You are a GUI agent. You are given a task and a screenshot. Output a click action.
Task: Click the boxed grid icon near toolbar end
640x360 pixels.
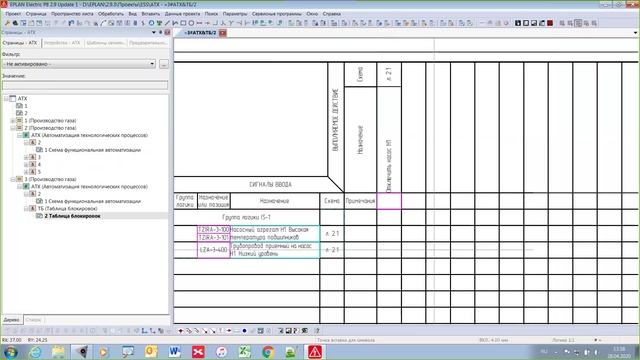pyautogui.click(x=578, y=23)
